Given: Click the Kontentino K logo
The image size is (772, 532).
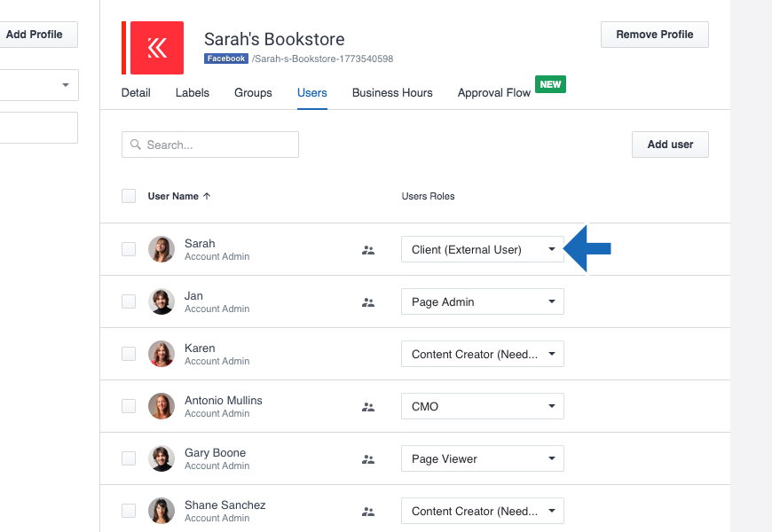Looking at the screenshot, I should [x=155, y=45].
